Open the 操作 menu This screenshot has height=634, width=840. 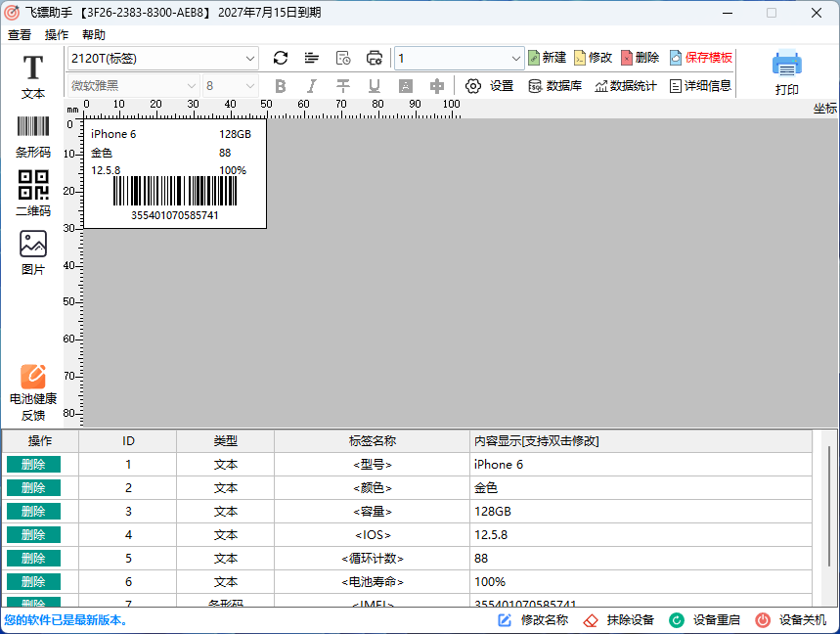tap(57, 35)
